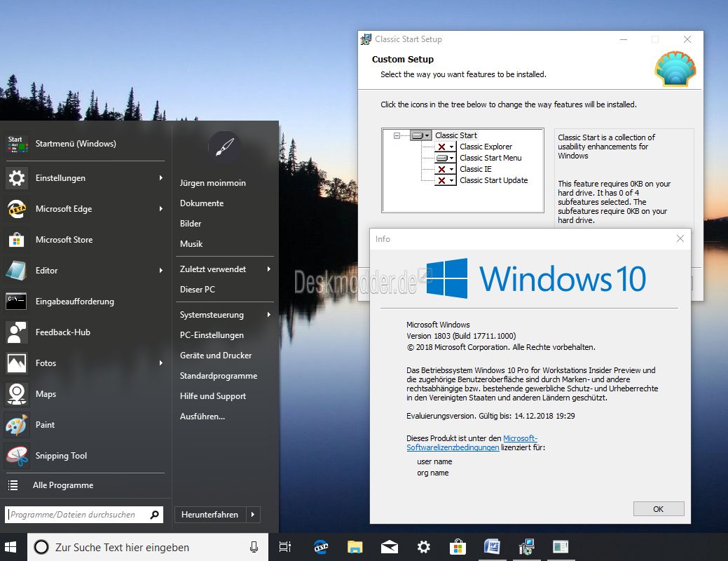Open Dieser PC from the start menu
The width and height of the screenshot is (728, 561).
pos(198,290)
